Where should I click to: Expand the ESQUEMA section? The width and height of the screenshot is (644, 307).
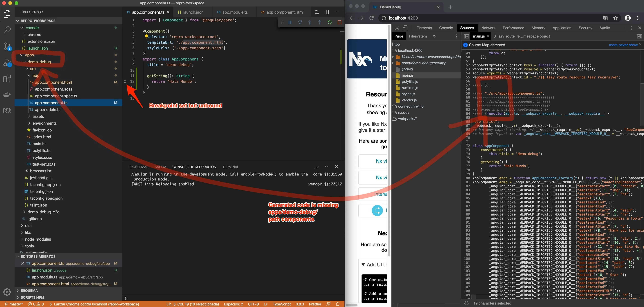29,291
